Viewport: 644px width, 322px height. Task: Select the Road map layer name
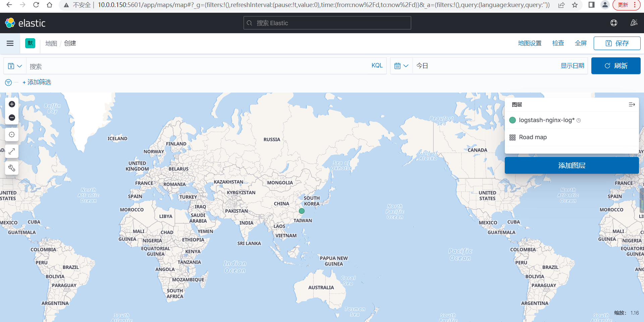533,137
